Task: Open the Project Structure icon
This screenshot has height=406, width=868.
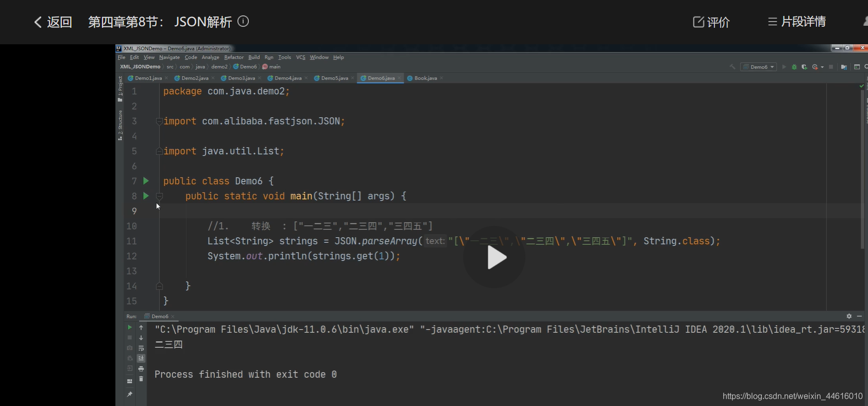Action: (x=844, y=67)
